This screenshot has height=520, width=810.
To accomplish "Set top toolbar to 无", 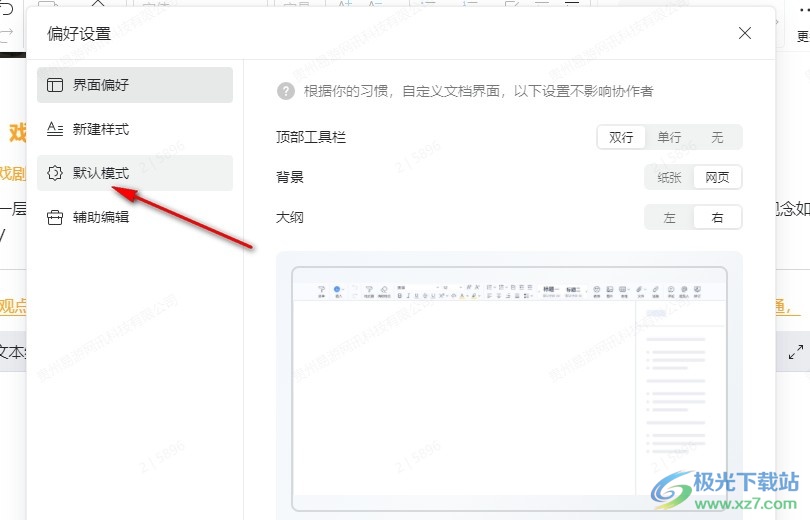I will point(717,137).
